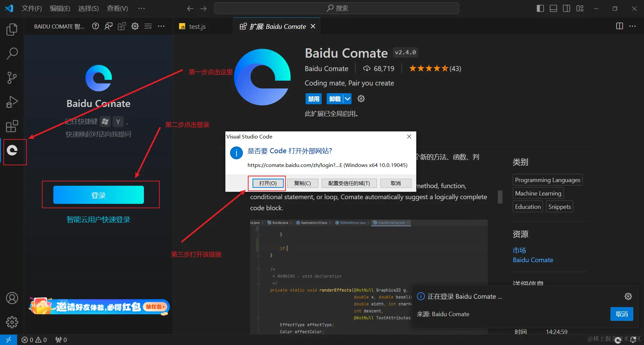Open the Extensions view in activity bar
The height and width of the screenshot is (345, 644).
pyautogui.click(x=12, y=126)
